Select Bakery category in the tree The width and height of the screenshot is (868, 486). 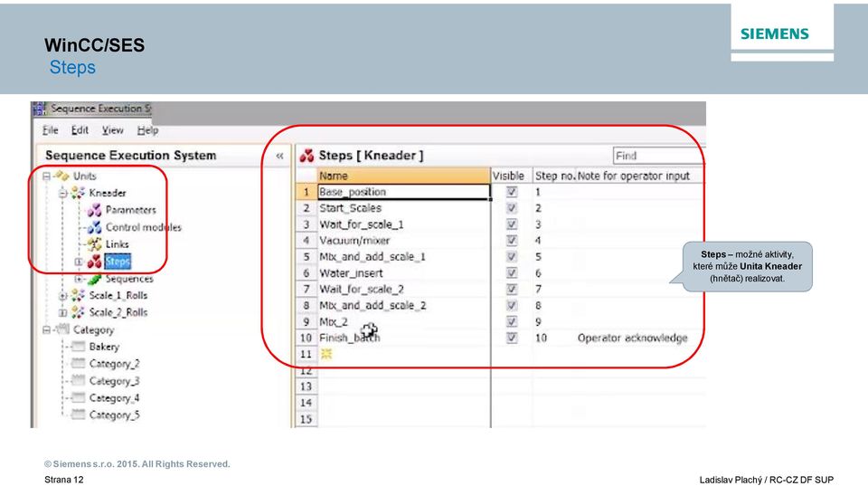pos(104,347)
